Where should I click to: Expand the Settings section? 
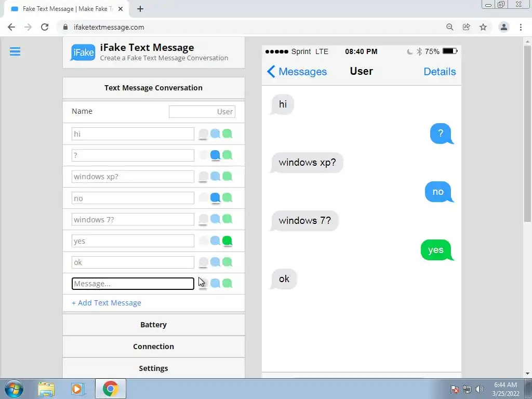click(x=154, y=368)
